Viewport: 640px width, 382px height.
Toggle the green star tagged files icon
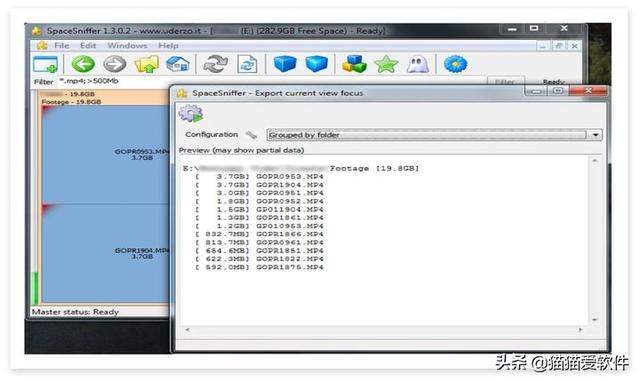pos(386,64)
